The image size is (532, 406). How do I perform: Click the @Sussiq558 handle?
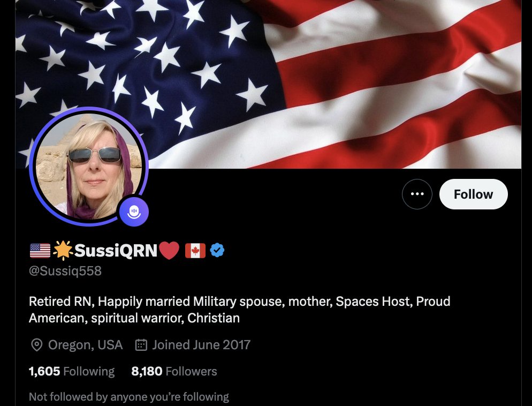pos(65,271)
